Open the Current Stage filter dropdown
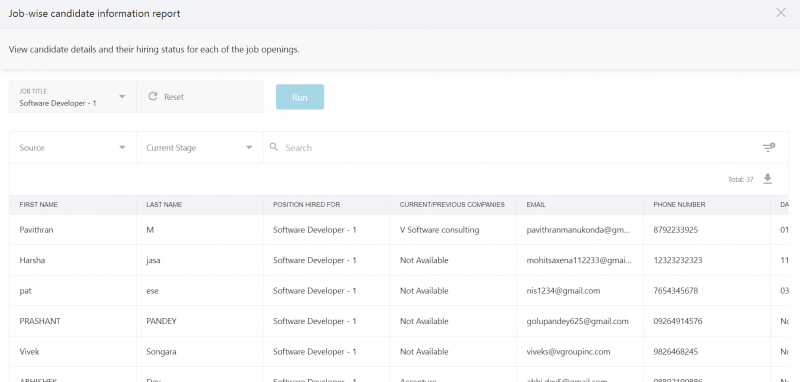The image size is (800, 382). [199, 147]
